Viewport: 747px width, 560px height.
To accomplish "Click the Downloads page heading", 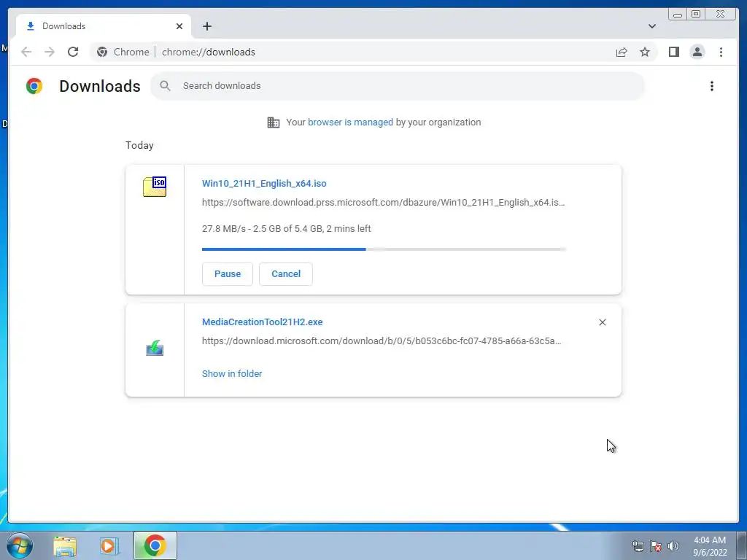I will pyautogui.click(x=100, y=86).
